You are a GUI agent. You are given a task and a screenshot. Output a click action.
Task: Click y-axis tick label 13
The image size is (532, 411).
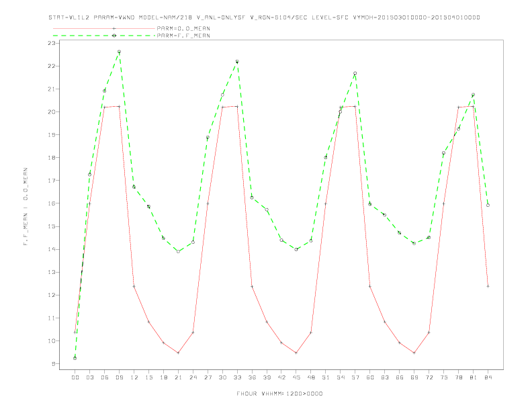(51, 272)
